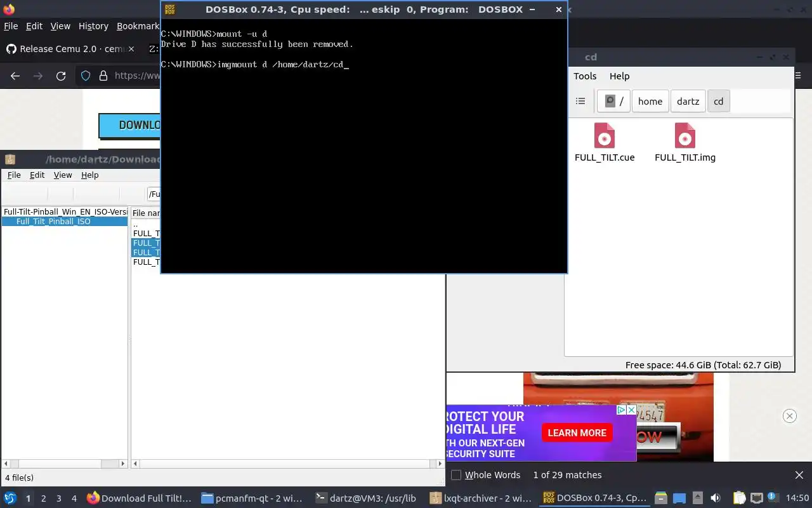The height and width of the screenshot is (508, 812).
Task: Close the advertisement X icon
Action: 631,410
